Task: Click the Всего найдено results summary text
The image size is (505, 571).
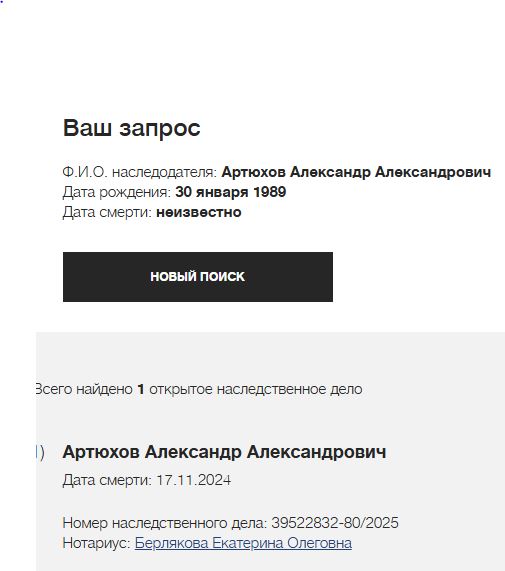Action: (199, 389)
